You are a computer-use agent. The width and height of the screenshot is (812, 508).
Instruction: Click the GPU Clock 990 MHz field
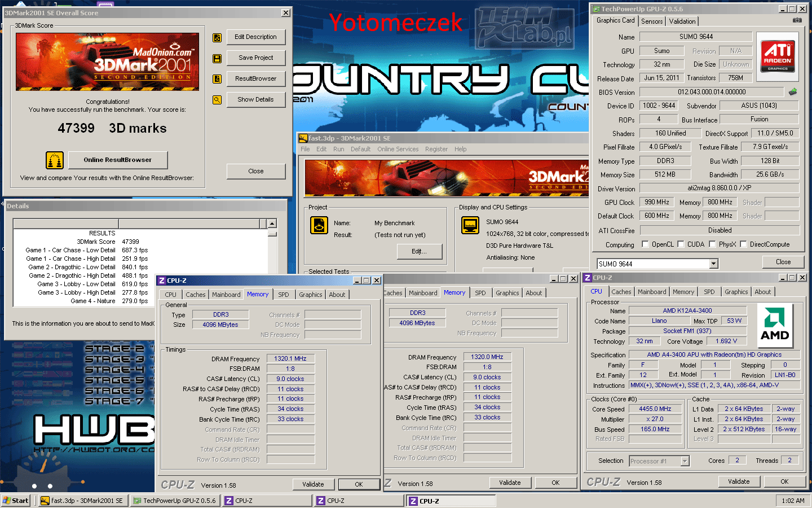click(657, 202)
